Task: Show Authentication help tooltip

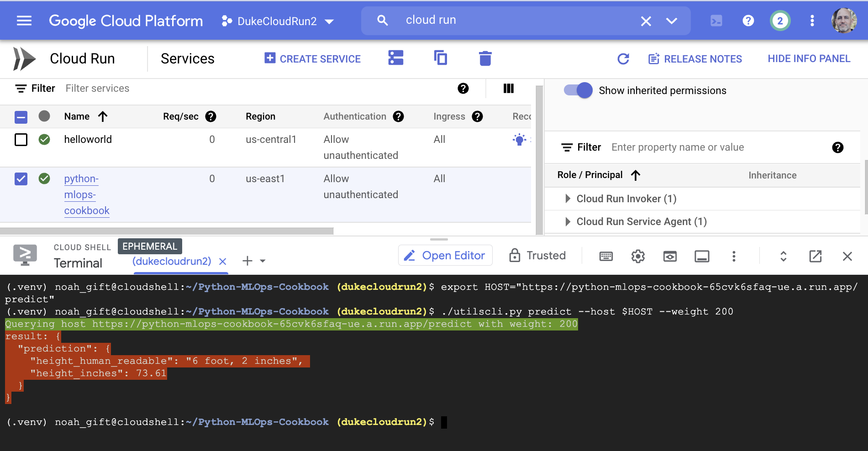Action: point(398,116)
